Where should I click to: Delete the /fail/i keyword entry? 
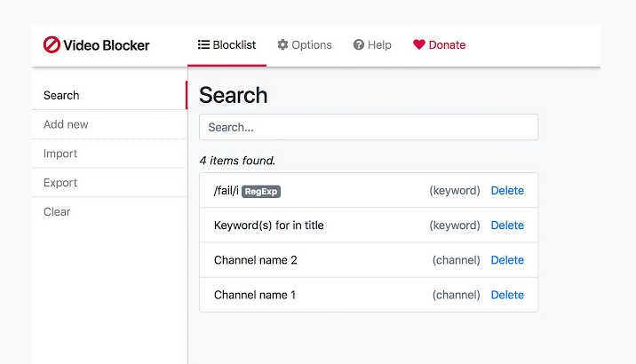pos(507,190)
